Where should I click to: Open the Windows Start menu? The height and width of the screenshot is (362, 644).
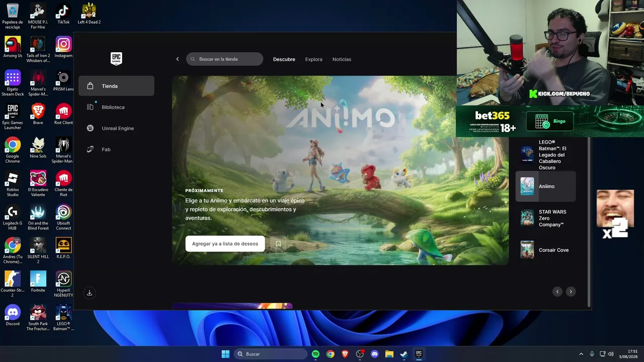pyautogui.click(x=225, y=354)
